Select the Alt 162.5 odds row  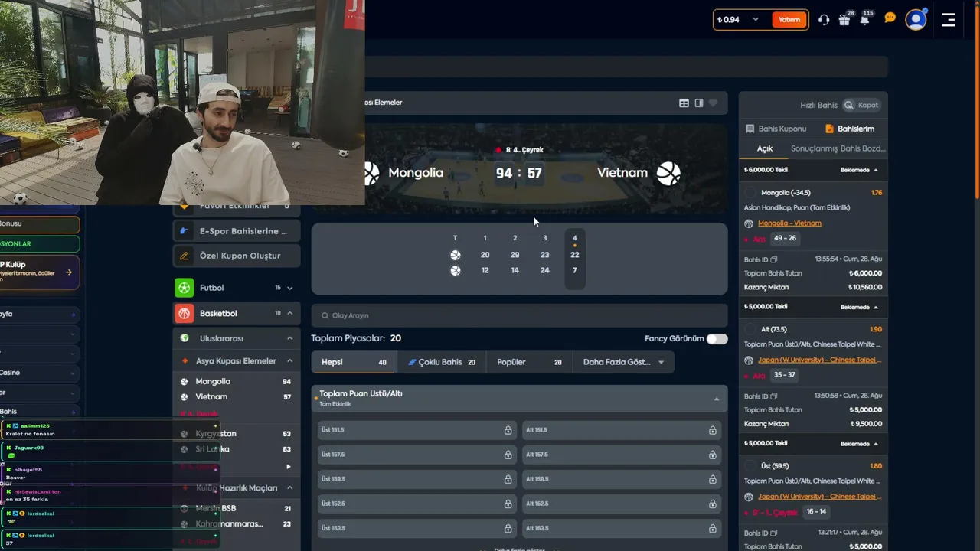[622, 504]
